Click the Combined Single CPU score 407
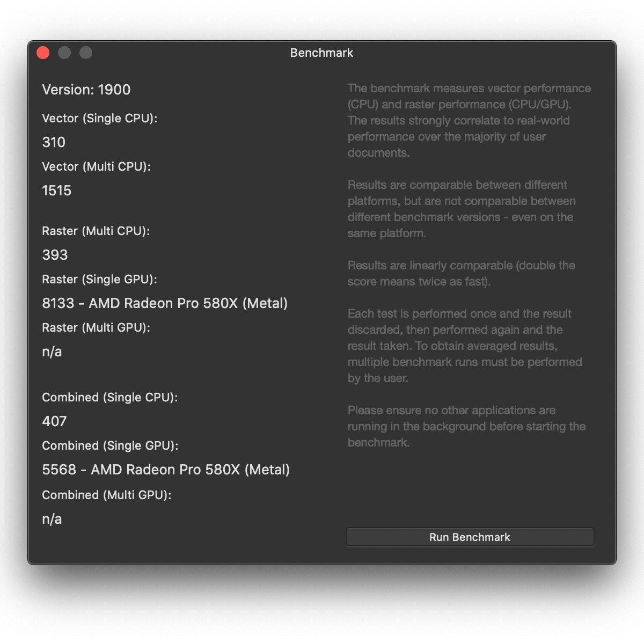Image resolution: width=644 pixels, height=644 pixels. pos(55,421)
